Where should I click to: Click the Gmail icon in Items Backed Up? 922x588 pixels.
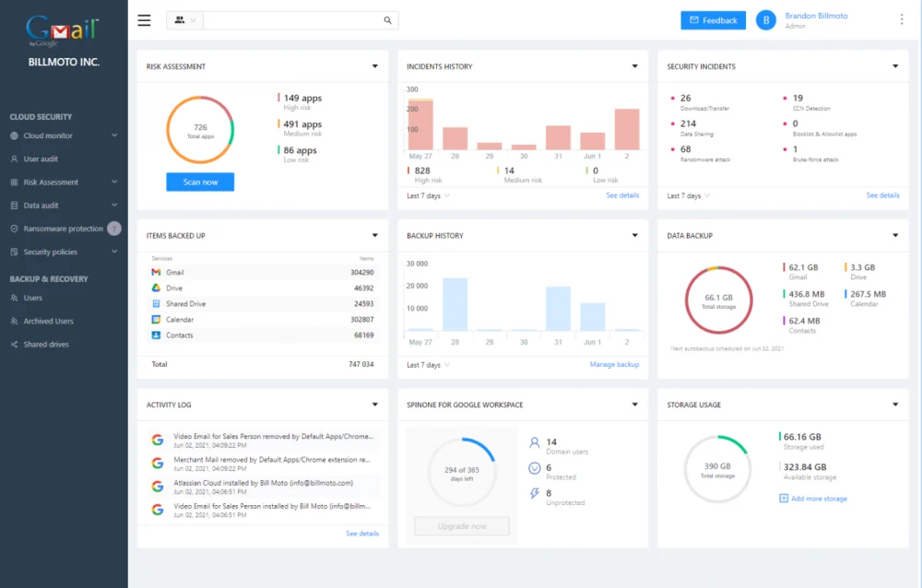pyautogui.click(x=156, y=272)
